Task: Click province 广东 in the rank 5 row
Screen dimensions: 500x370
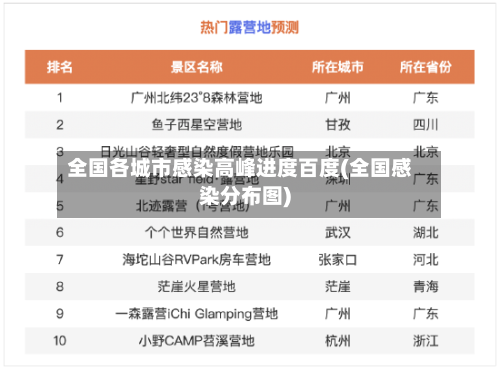Action: pos(426,206)
